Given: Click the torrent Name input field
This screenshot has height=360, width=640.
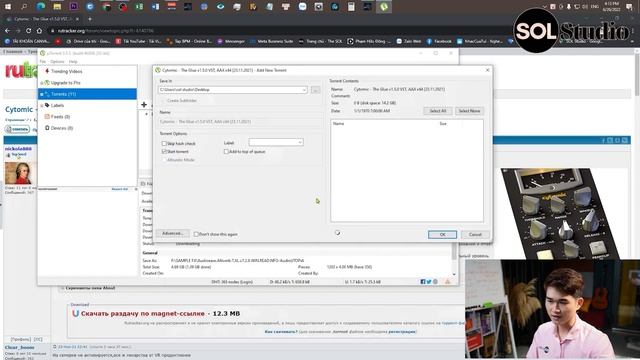Looking at the screenshot, I should [x=240, y=122].
